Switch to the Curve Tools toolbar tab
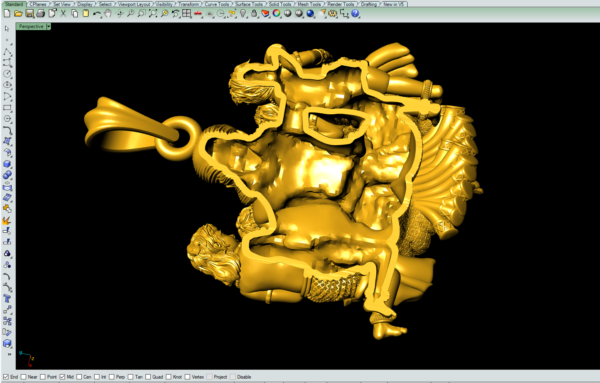600x383 pixels. click(x=217, y=4)
